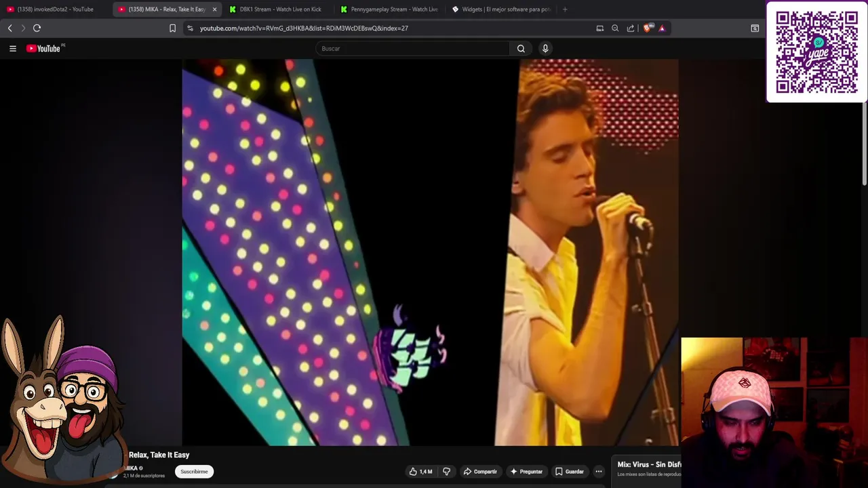Open a new browser tab

(x=565, y=9)
